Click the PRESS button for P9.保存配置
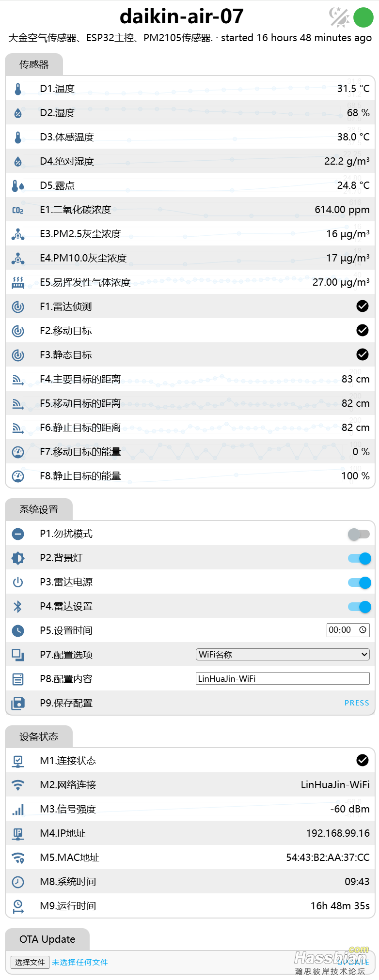The width and height of the screenshot is (379, 980). [x=357, y=703]
